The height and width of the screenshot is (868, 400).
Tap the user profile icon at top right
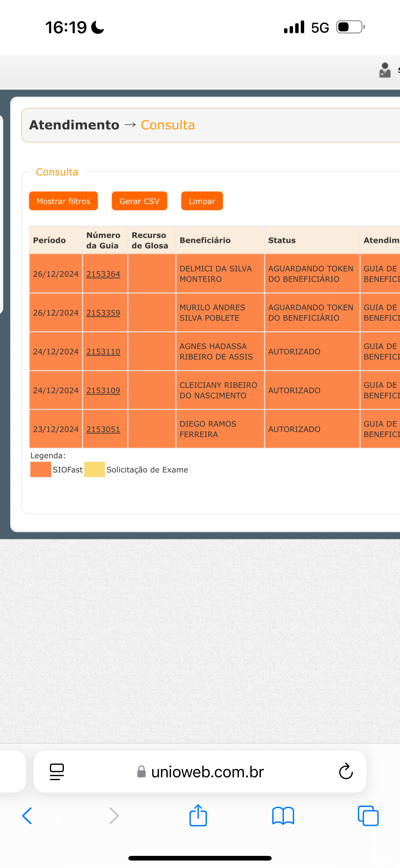point(385,70)
